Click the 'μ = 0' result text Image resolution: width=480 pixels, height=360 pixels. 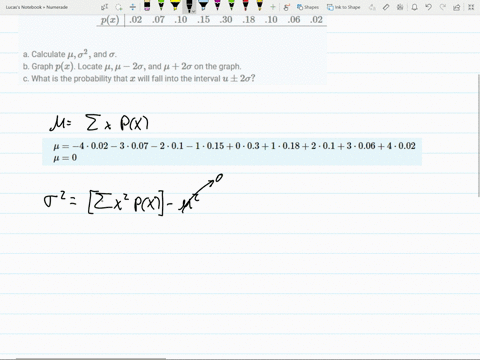(65, 157)
